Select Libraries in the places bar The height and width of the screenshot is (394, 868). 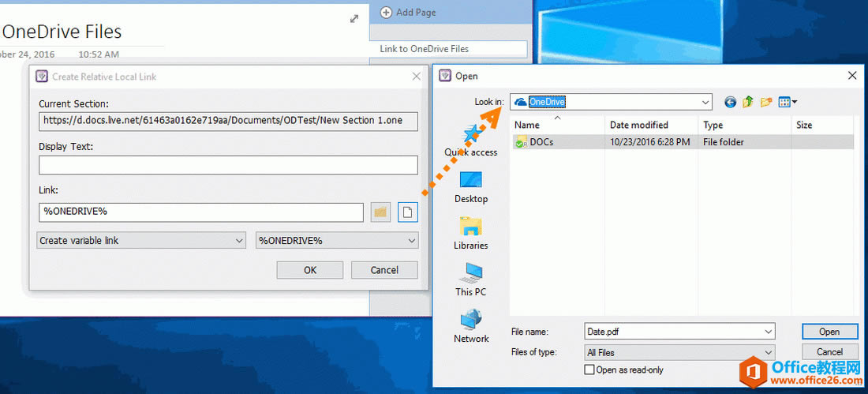(x=470, y=234)
